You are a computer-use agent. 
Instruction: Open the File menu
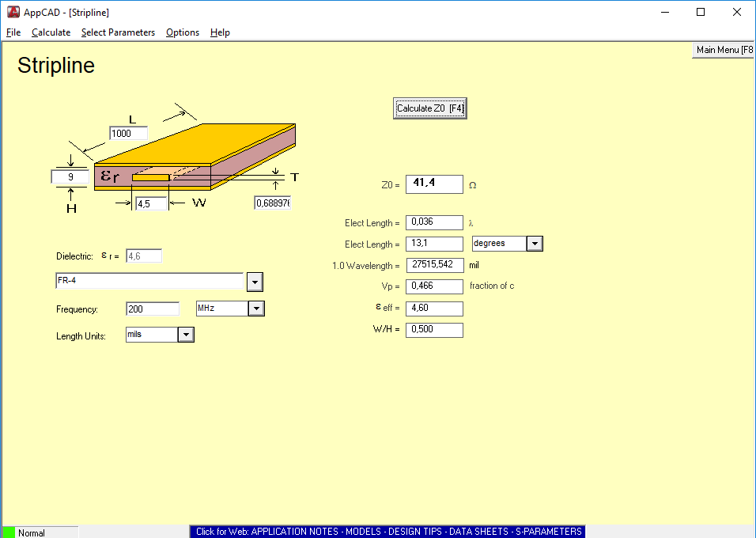pos(13,32)
